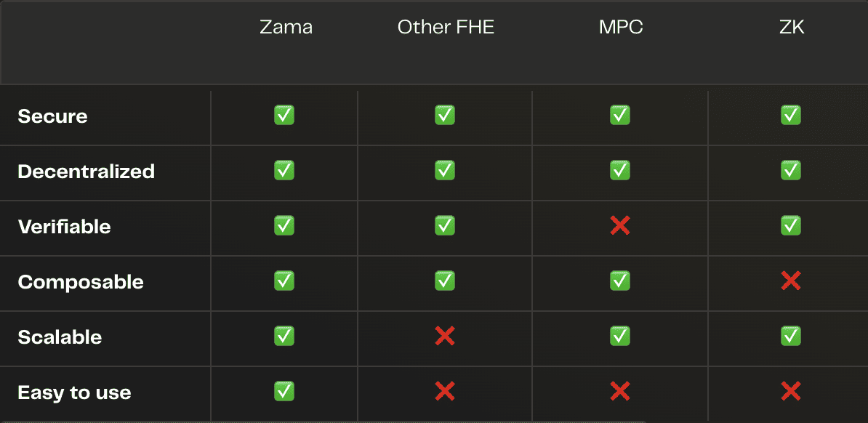Select the Zama column header
Viewport: 868px width, 423px height.
[286, 28]
